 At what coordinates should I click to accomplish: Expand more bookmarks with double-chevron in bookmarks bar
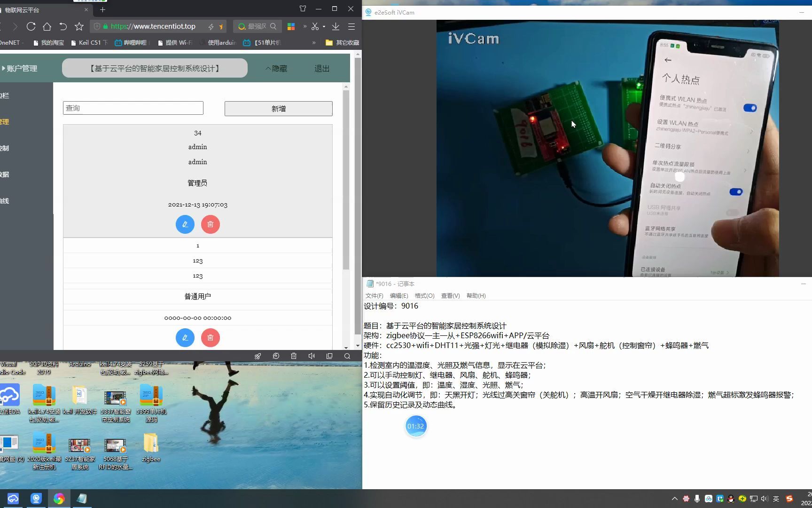[x=314, y=43]
